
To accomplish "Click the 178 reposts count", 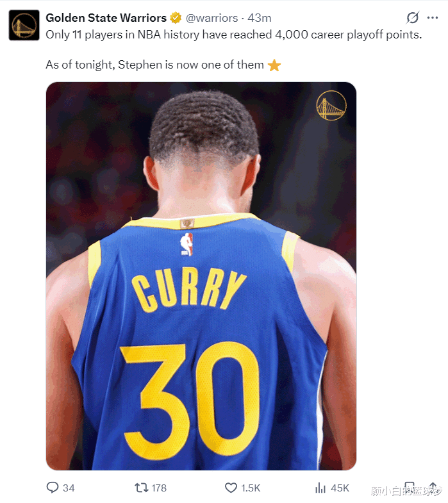I will 159,488.
